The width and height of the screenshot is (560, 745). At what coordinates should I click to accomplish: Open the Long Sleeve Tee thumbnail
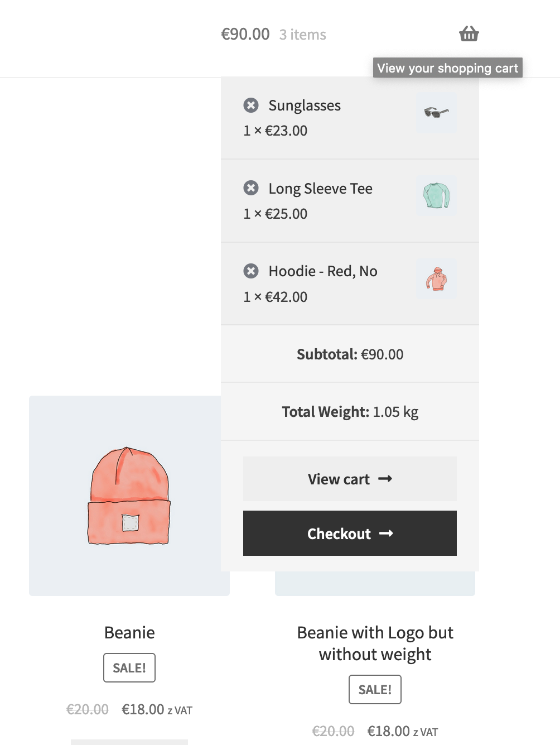(x=436, y=196)
